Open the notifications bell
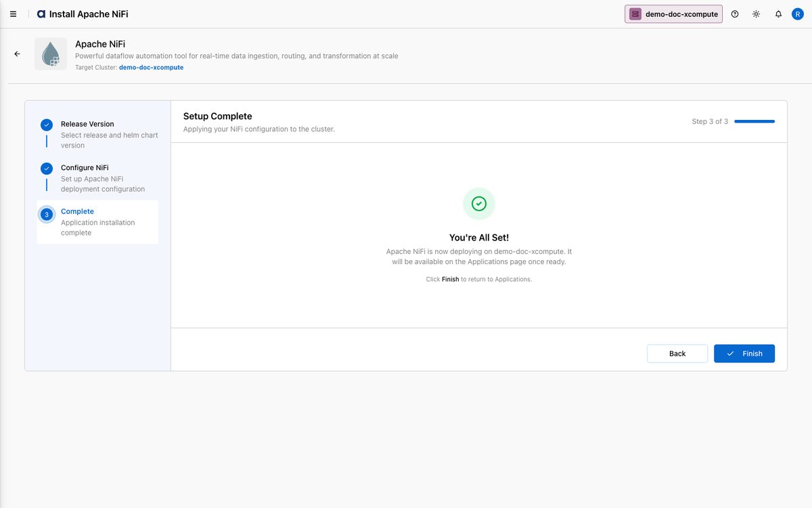812x508 pixels. click(x=778, y=14)
